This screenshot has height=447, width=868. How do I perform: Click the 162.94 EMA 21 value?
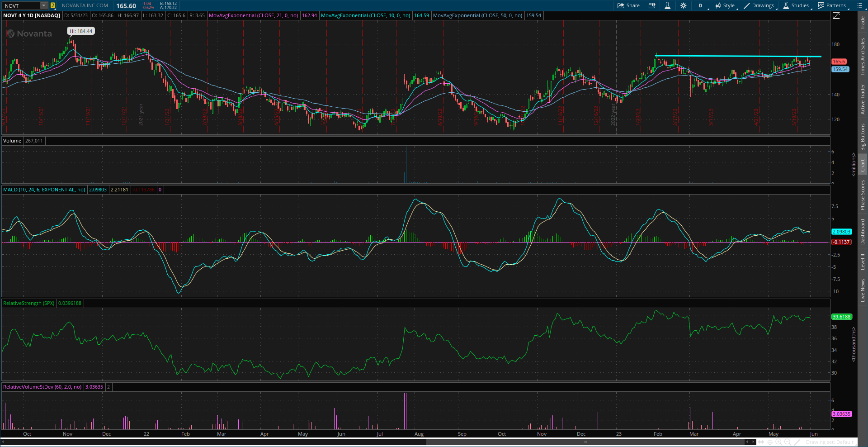click(309, 15)
